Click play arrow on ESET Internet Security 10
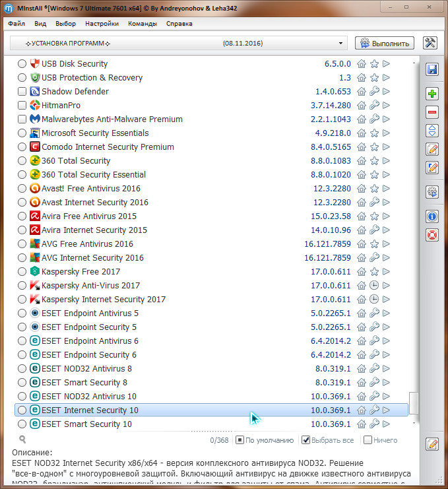 [386, 410]
